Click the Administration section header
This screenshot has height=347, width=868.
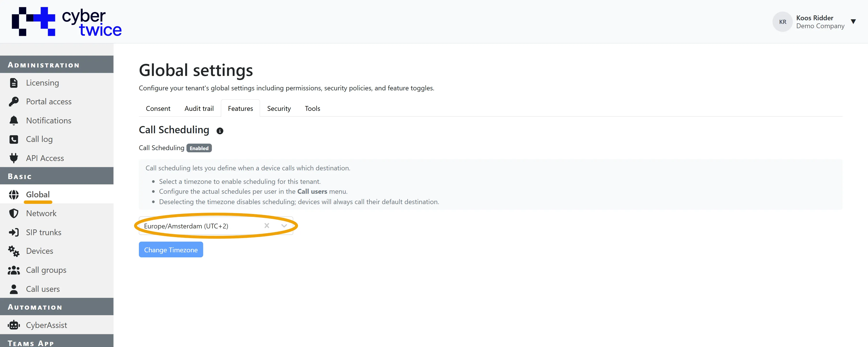pos(57,65)
